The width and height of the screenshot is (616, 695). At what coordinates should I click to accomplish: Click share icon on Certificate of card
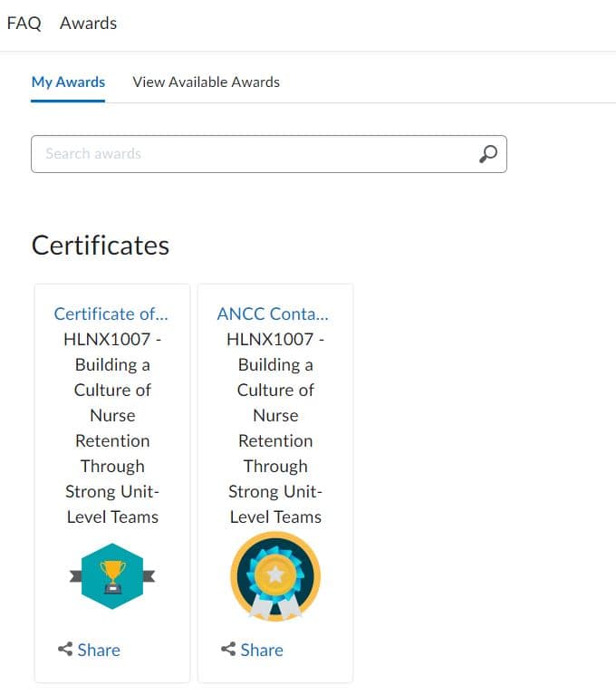65,650
